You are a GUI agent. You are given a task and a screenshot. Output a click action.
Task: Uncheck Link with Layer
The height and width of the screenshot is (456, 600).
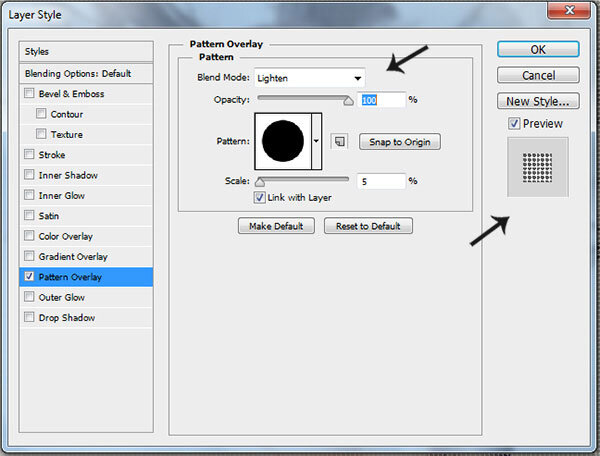click(259, 197)
